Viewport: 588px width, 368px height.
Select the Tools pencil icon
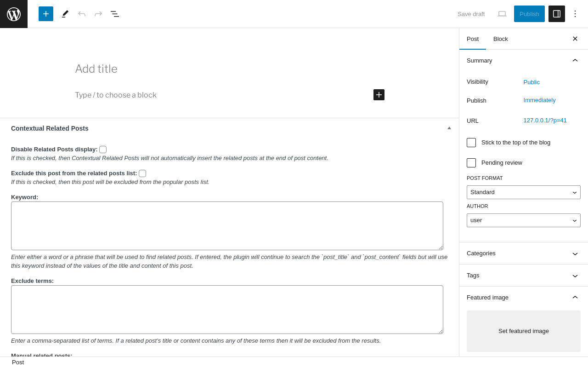tap(65, 14)
